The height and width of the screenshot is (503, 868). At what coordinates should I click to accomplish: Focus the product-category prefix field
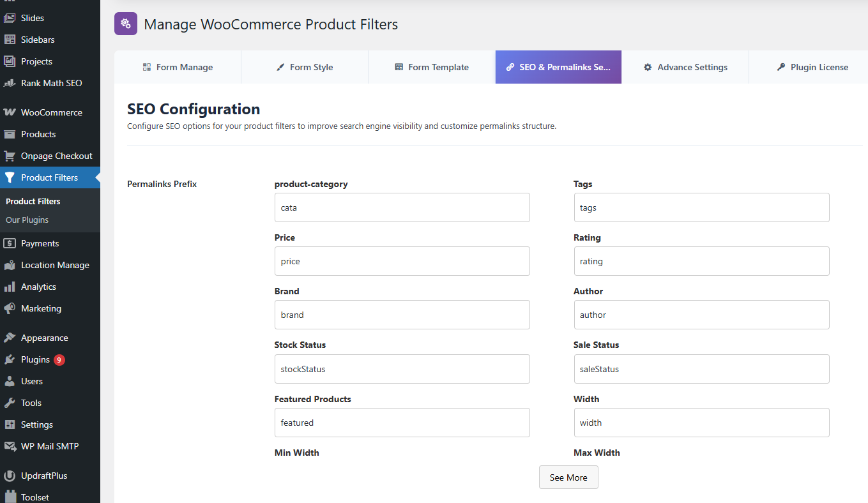[x=402, y=207]
